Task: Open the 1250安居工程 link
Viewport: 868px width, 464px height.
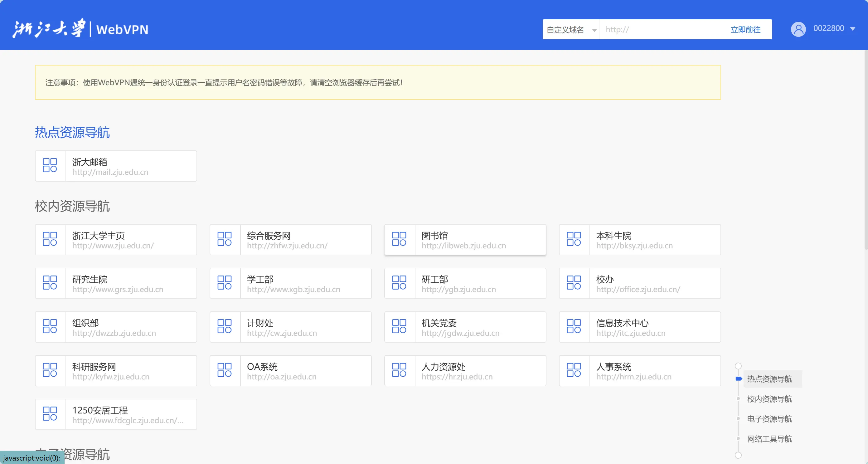Action: pyautogui.click(x=116, y=414)
